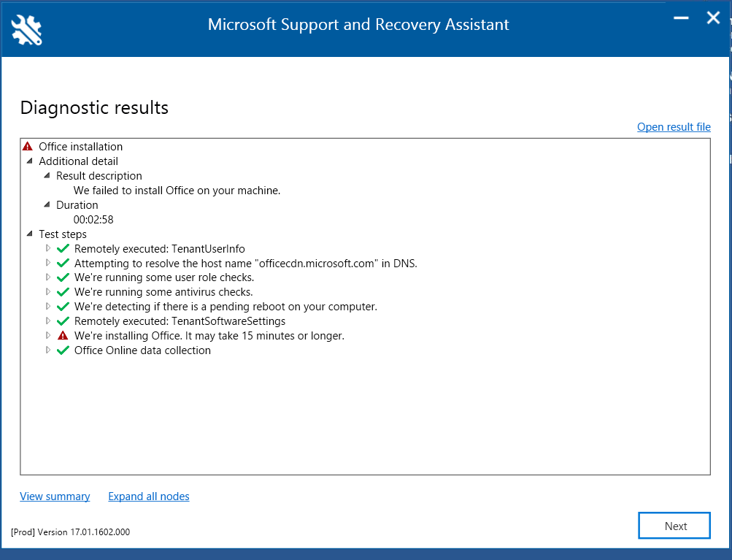Screen dimensions: 732x560
Task: Click the Next button
Action: coord(674,526)
